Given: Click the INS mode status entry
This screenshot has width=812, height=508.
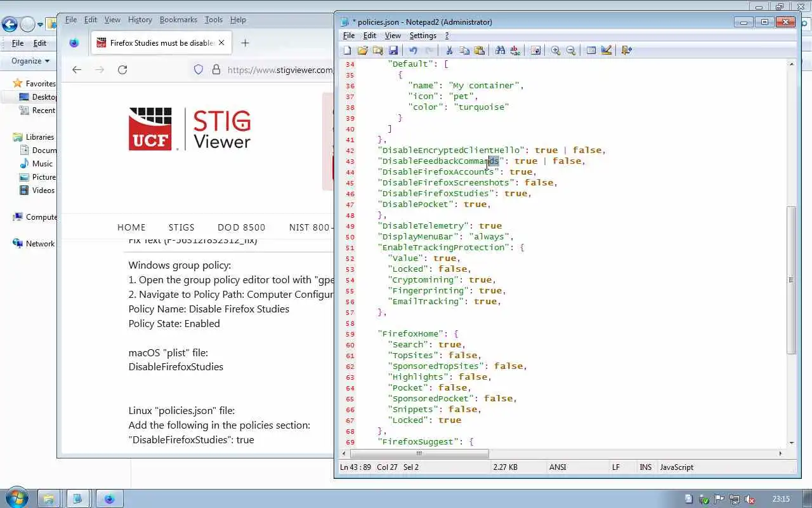Looking at the screenshot, I should [x=645, y=467].
